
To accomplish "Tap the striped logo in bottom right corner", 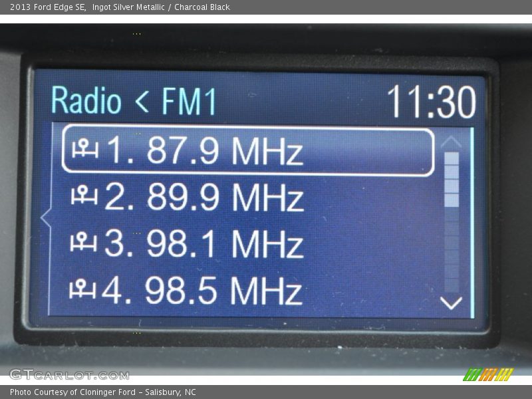I will 488,374.
